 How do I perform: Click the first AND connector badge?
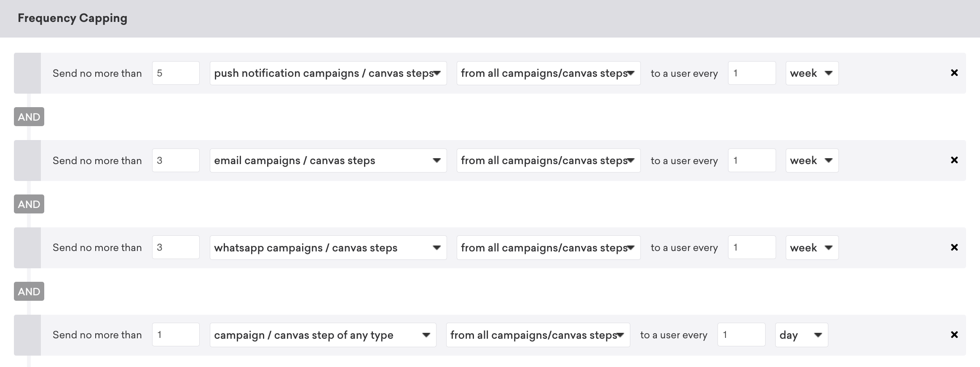click(29, 117)
